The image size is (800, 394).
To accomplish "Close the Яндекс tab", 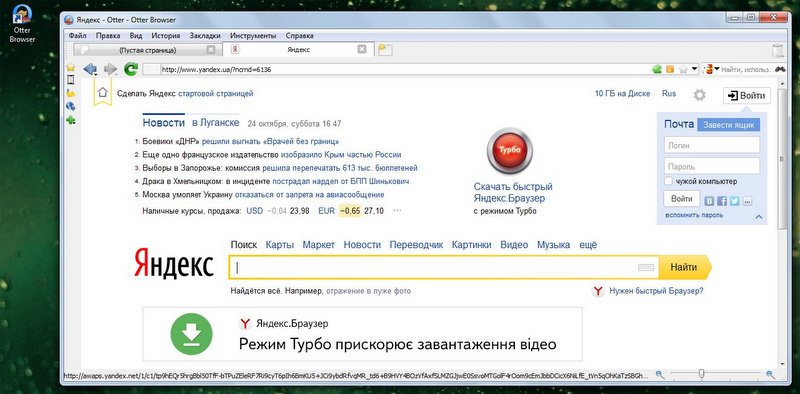I will point(361,50).
